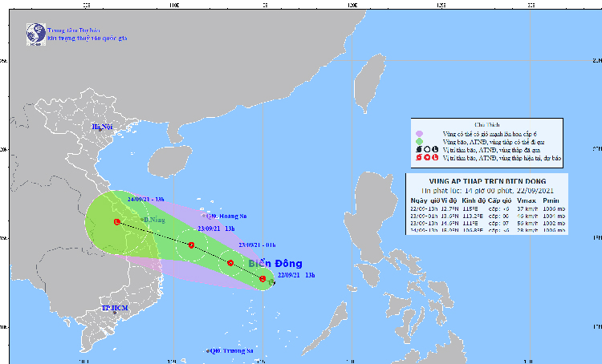
Task: Click the red forecast marker for 23/09/21 13h
Action: click(x=191, y=245)
